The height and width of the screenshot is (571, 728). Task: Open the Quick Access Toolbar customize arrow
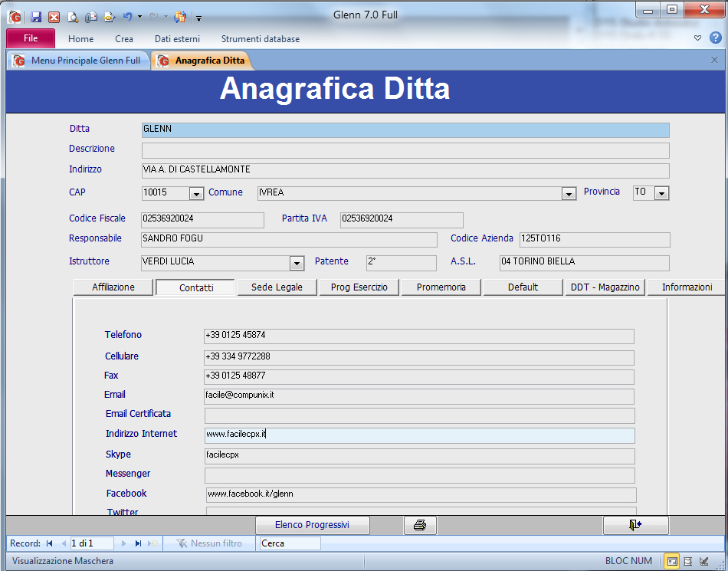point(198,18)
